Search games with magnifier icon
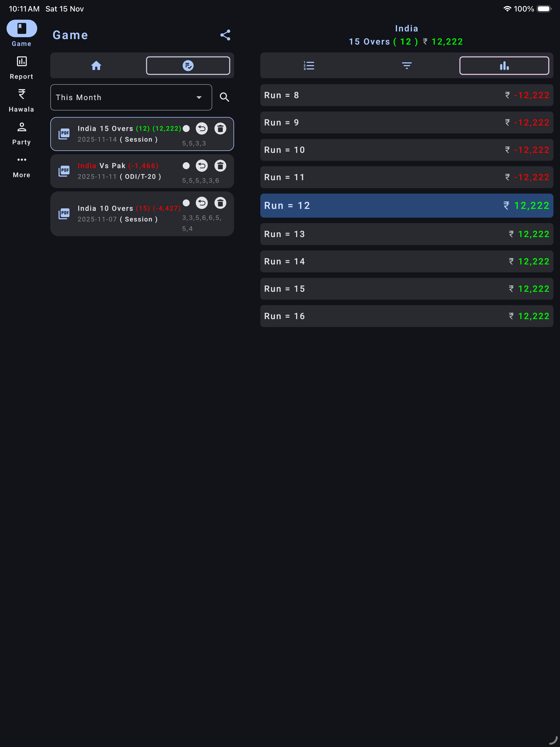 (224, 97)
